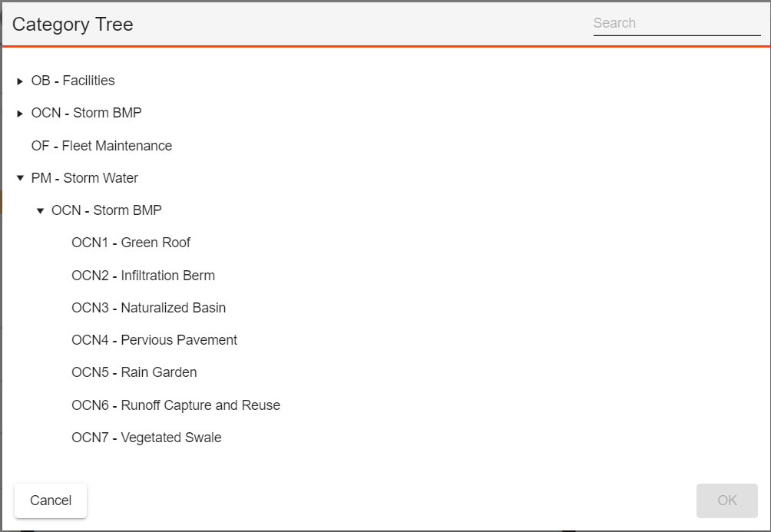The width and height of the screenshot is (771, 532).
Task: Select OB - Facilities category
Action: (73, 81)
